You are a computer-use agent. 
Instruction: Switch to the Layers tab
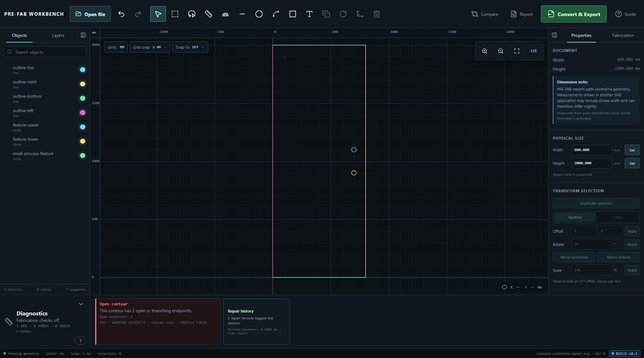click(x=58, y=35)
